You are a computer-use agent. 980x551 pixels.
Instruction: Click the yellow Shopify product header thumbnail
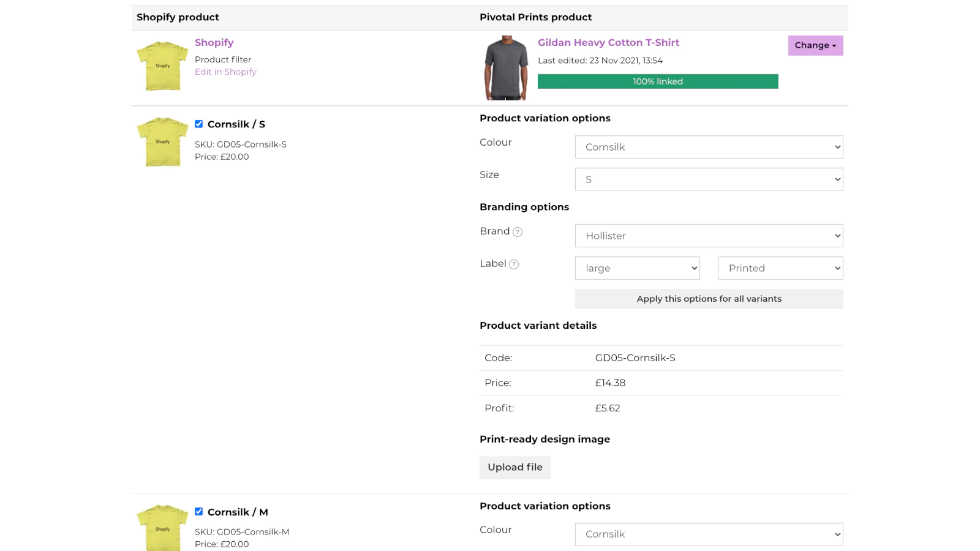point(162,66)
